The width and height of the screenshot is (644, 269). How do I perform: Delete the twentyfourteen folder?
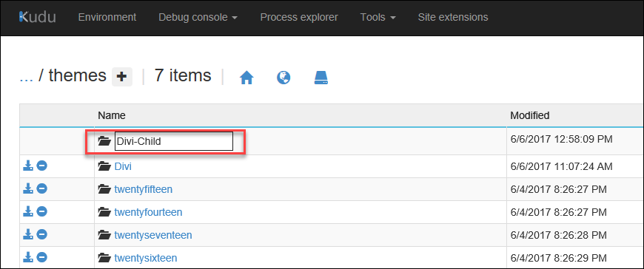pyautogui.click(x=42, y=211)
